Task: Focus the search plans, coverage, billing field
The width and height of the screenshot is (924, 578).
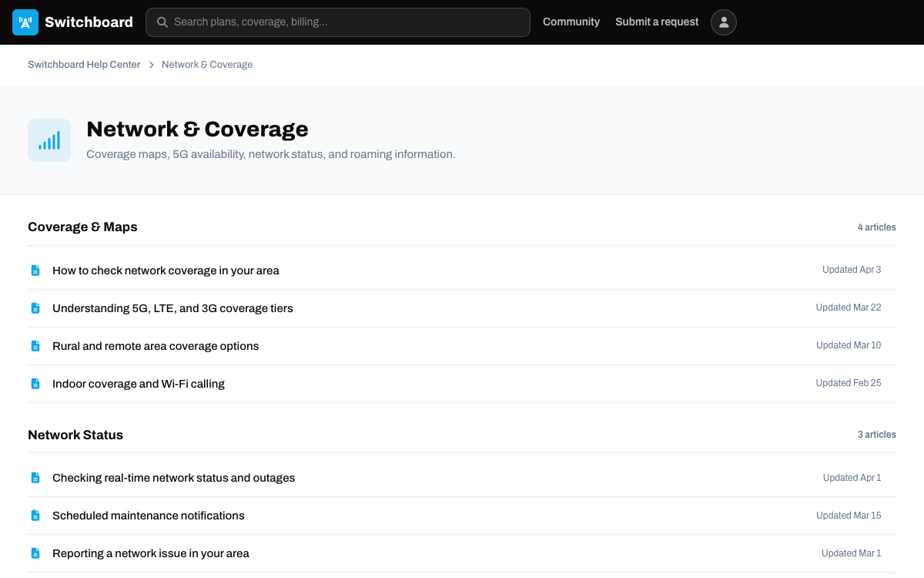Action: (338, 22)
